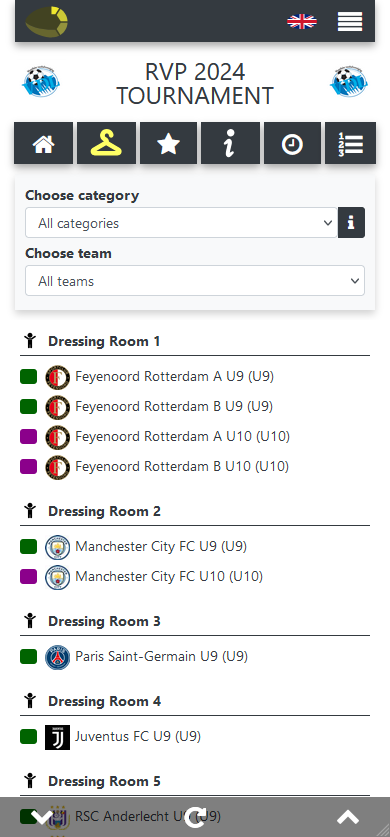Viewport: 390px width, 837px height.
Task: Select the yellow hanger dressing rooms tab
Action: [106, 143]
